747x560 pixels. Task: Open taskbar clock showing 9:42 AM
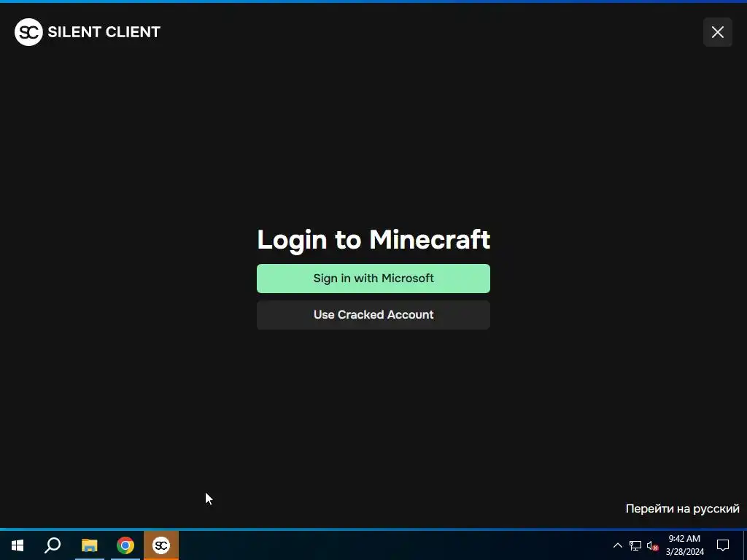(684, 545)
